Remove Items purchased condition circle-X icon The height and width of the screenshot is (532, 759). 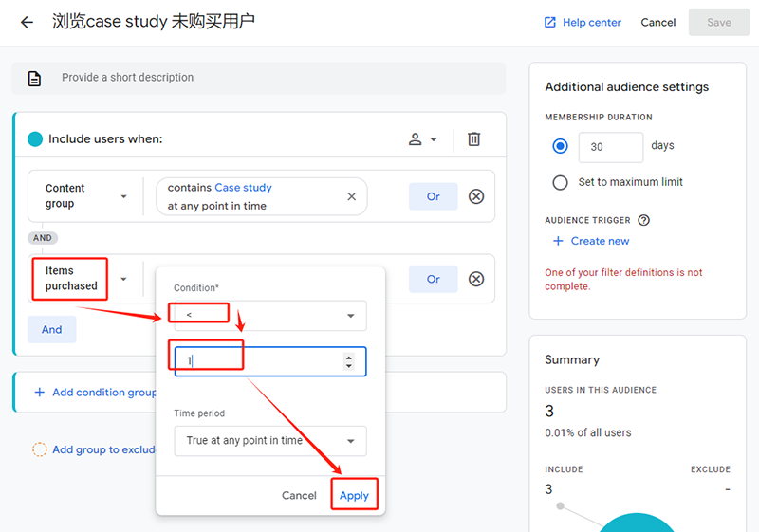[x=476, y=279]
